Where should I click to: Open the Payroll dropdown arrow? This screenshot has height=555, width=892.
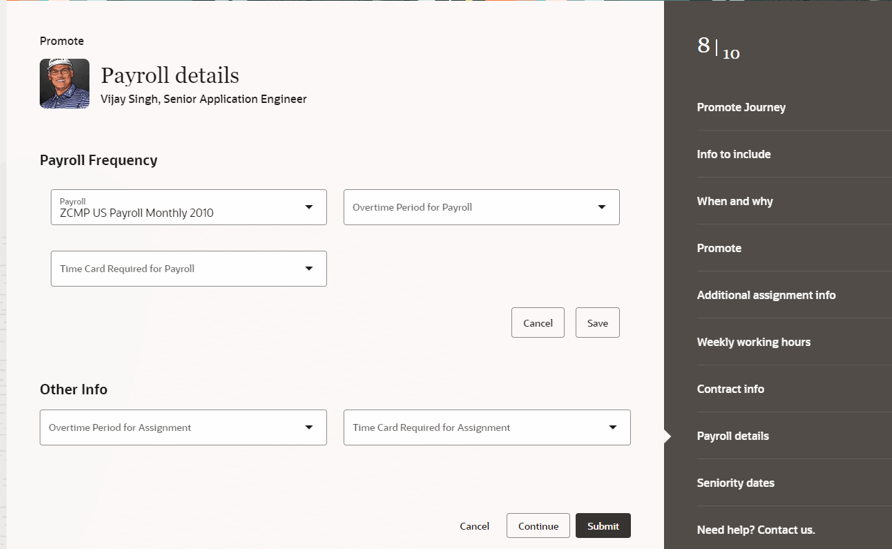click(309, 207)
